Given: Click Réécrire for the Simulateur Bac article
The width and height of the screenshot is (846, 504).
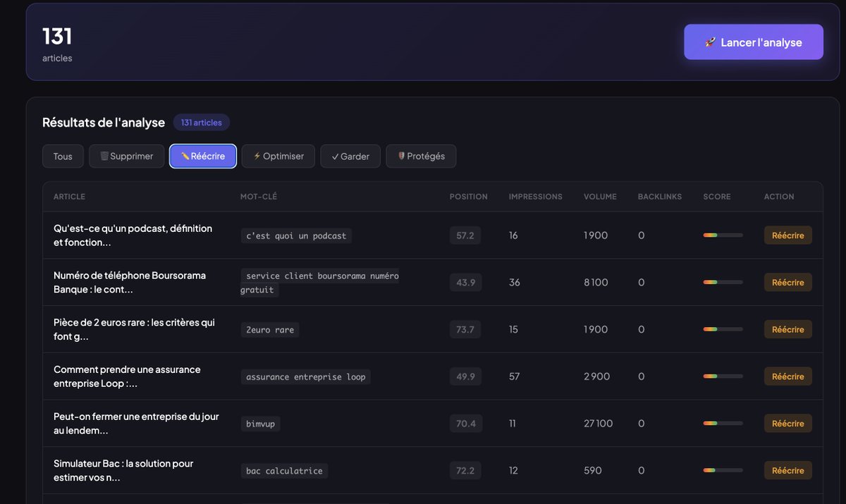Looking at the screenshot, I should coord(788,470).
